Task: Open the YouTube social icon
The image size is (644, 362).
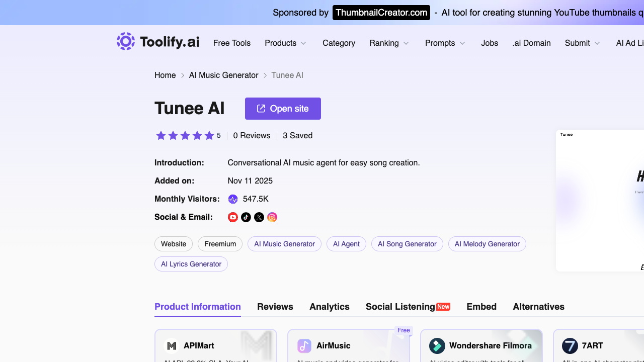Action: [x=233, y=217]
